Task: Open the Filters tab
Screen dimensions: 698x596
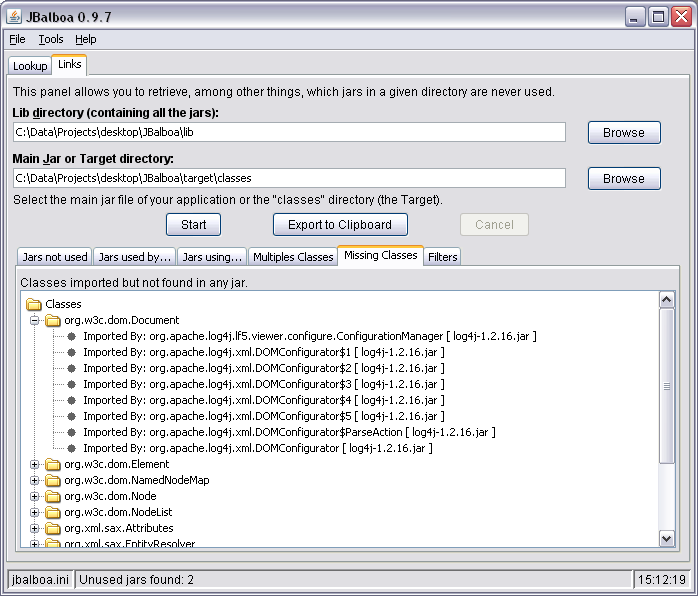Action: (442, 257)
